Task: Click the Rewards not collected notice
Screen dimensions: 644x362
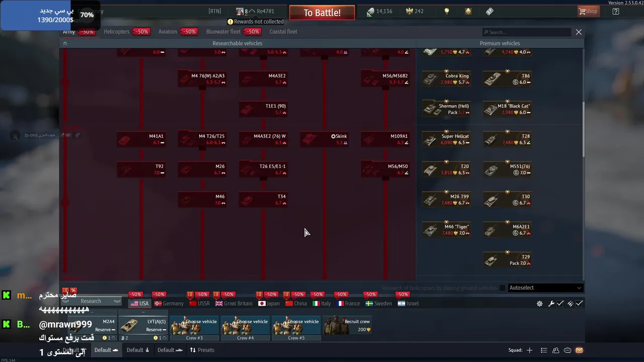Action: point(256,22)
